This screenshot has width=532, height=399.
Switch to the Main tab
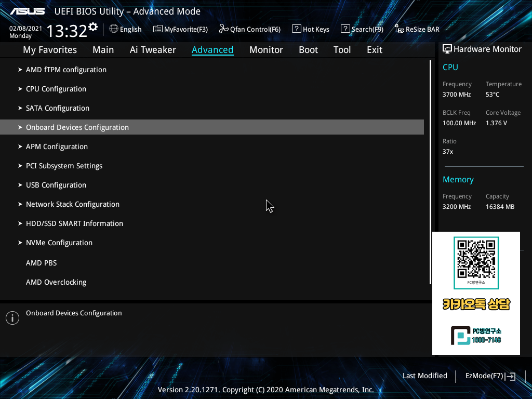(x=103, y=50)
